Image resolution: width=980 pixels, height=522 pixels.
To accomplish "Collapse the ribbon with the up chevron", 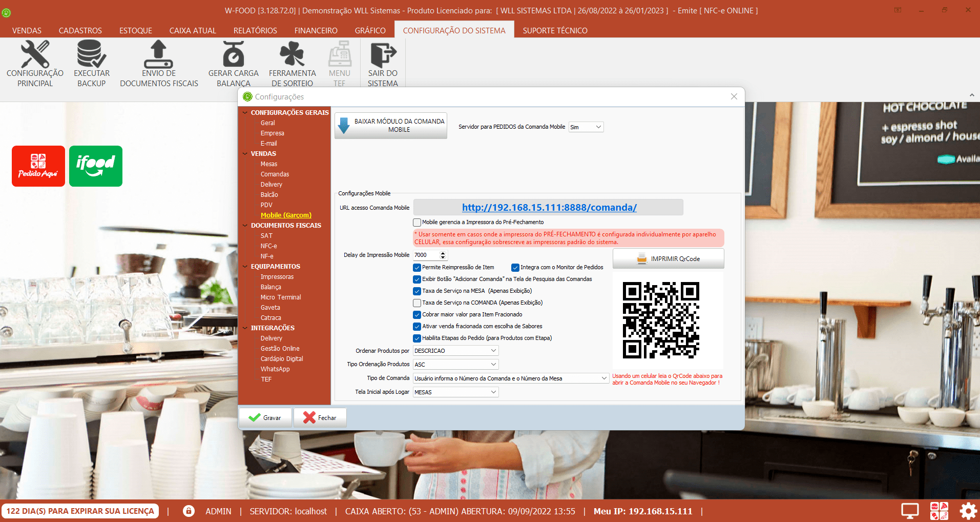I will [x=972, y=95].
